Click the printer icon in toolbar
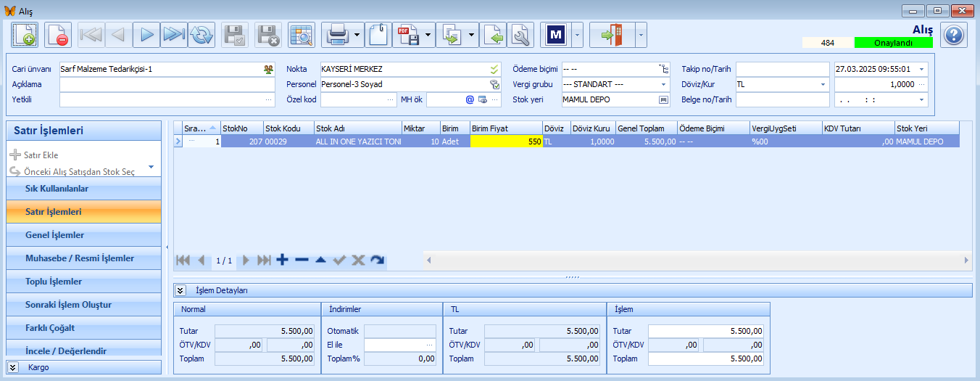 (x=339, y=34)
